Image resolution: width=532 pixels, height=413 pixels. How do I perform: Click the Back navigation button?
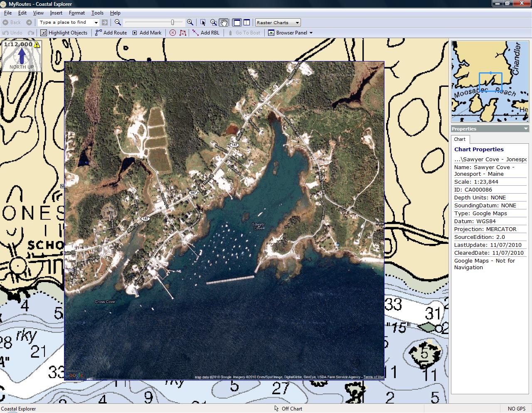[12, 22]
